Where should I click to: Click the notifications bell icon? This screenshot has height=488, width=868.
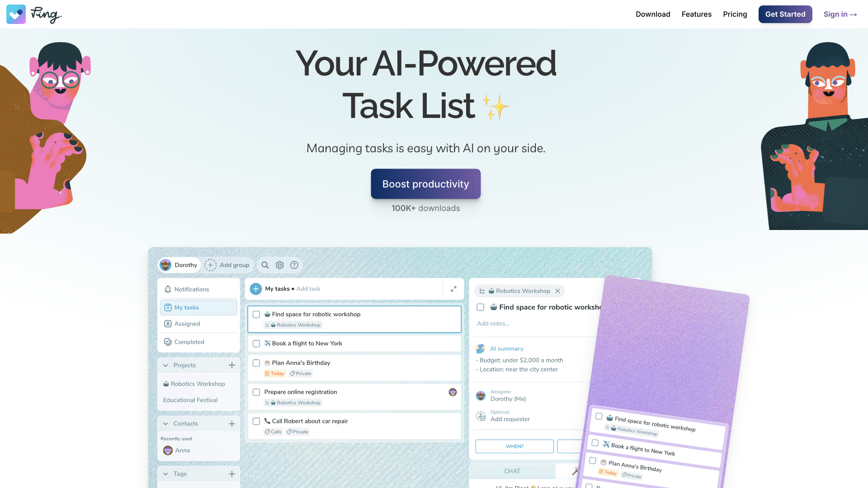pos(168,289)
